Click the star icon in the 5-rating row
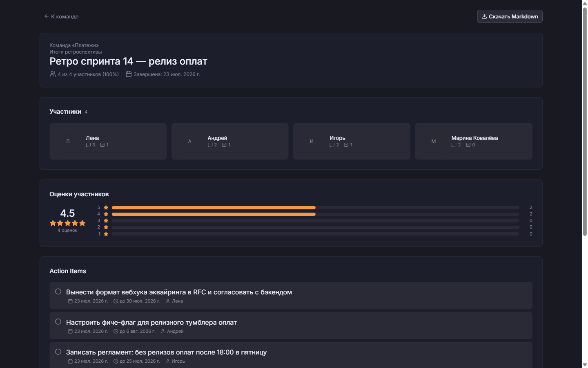The width and height of the screenshot is (588, 368). pyautogui.click(x=106, y=208)
